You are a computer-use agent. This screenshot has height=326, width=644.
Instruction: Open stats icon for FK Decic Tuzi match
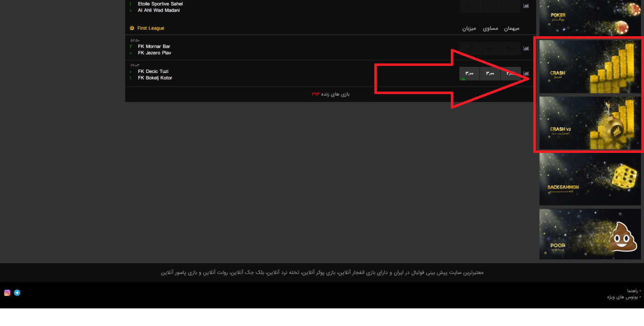[x=526, y=73]
